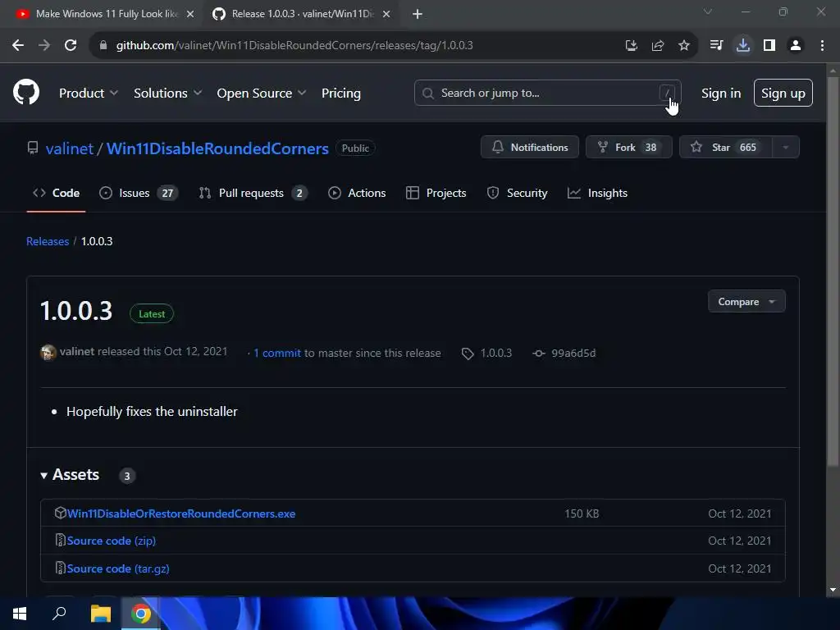
Task: Open Win11DisableRoundedCorners repo link
Action: point(217,148)
